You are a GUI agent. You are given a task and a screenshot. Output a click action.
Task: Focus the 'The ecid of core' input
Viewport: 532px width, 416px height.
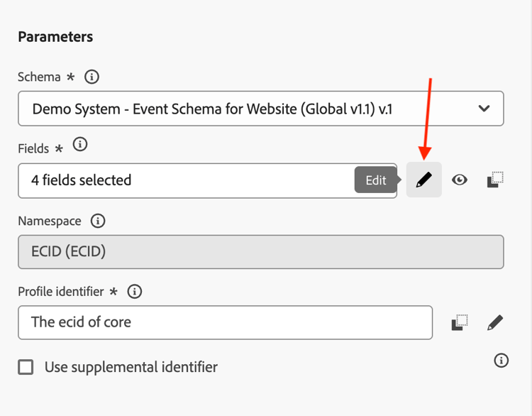coord(225,322)
